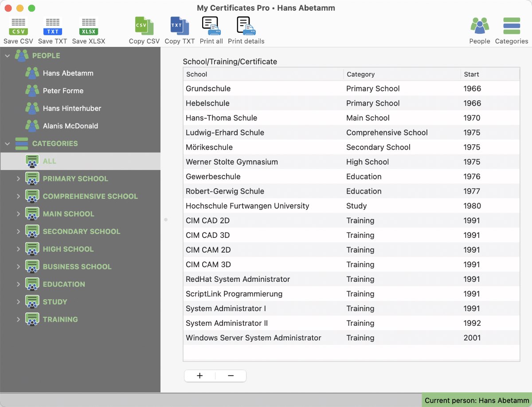Expand the EDUCATION category
The image size is (532, 407).
(18, 284)
